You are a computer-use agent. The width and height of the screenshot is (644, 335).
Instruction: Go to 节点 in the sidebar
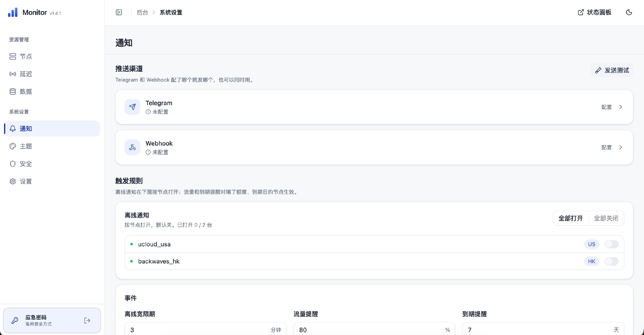tap(52, 56)
